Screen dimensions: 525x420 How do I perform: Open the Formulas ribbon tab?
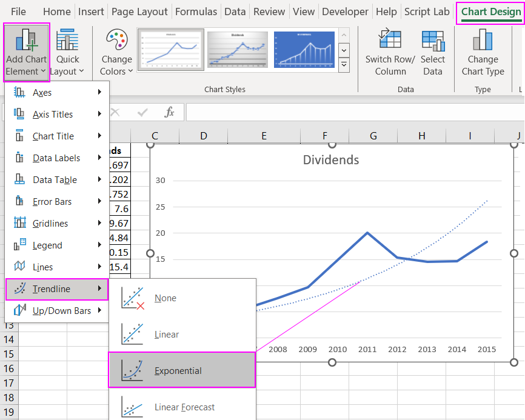click(x=196, y=12)
